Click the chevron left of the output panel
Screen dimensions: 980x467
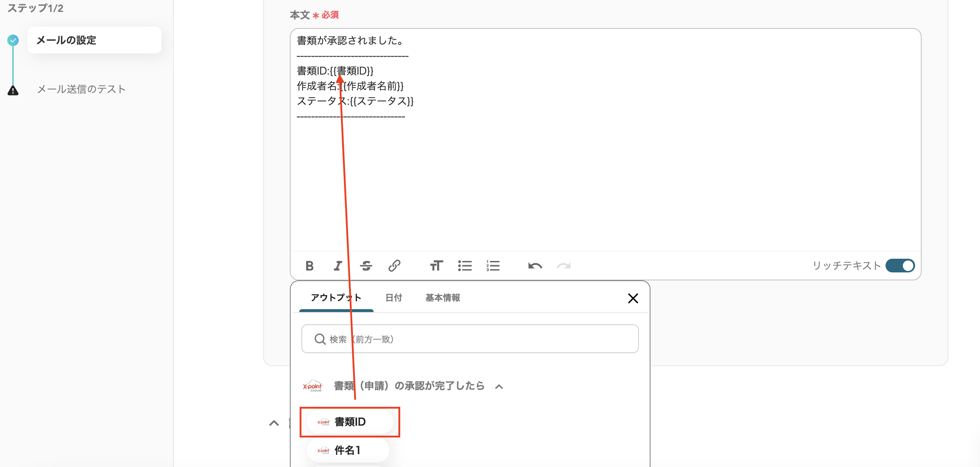(x=274, y=423)
